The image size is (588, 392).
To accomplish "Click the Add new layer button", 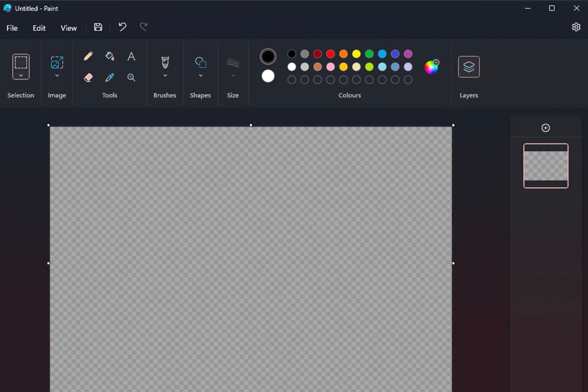I will [x=545, y=128].
